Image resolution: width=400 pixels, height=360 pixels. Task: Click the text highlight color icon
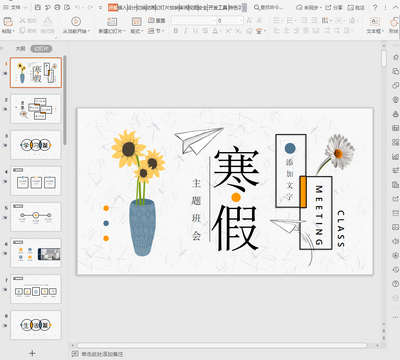tap(260, 31)
